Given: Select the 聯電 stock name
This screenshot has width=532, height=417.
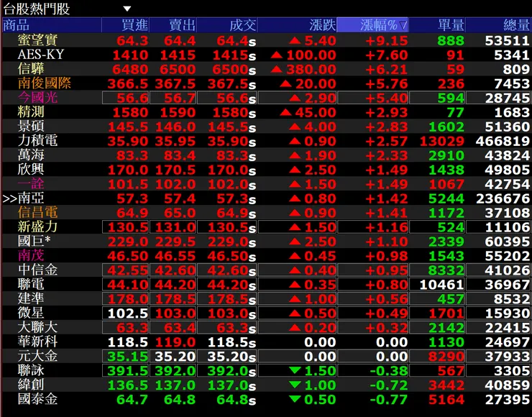Looking at the screenshot, I should [x=31, y=284].
